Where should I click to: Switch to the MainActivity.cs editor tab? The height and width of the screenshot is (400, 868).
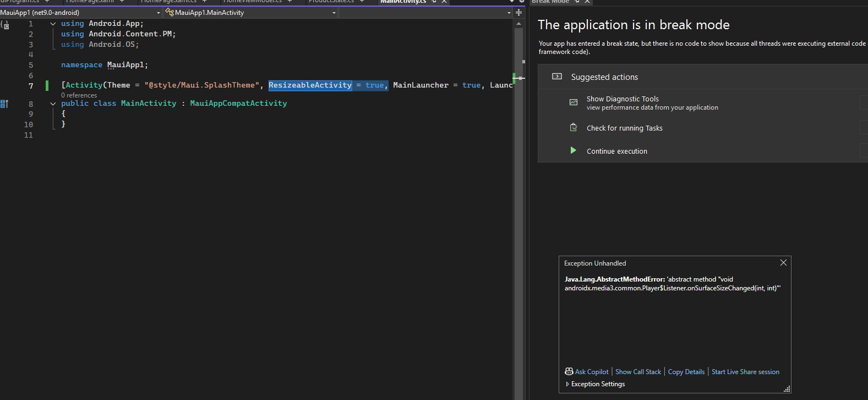tap(403, 2)
